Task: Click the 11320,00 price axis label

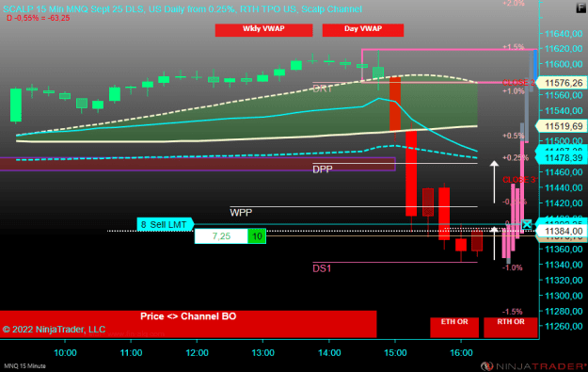Action: pos(564,280)
